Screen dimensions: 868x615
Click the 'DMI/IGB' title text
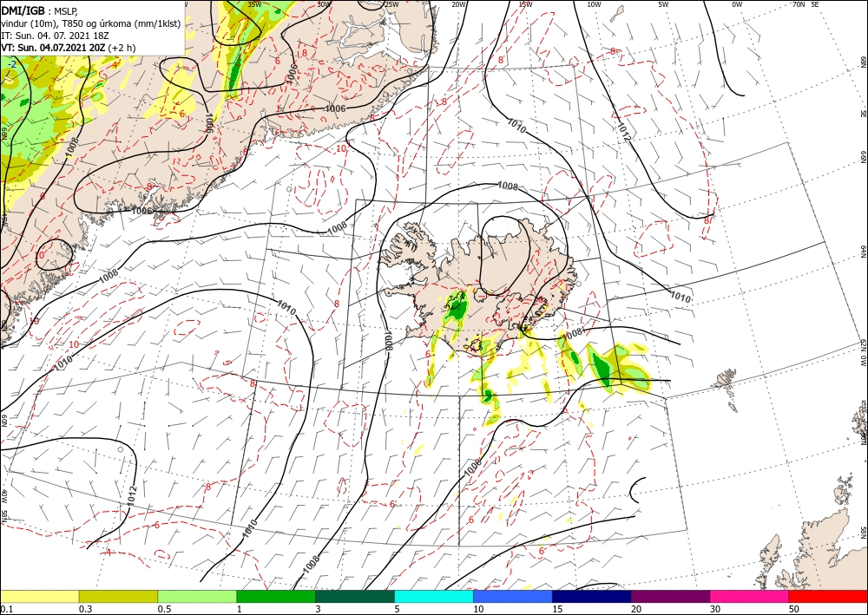[23, 10]
